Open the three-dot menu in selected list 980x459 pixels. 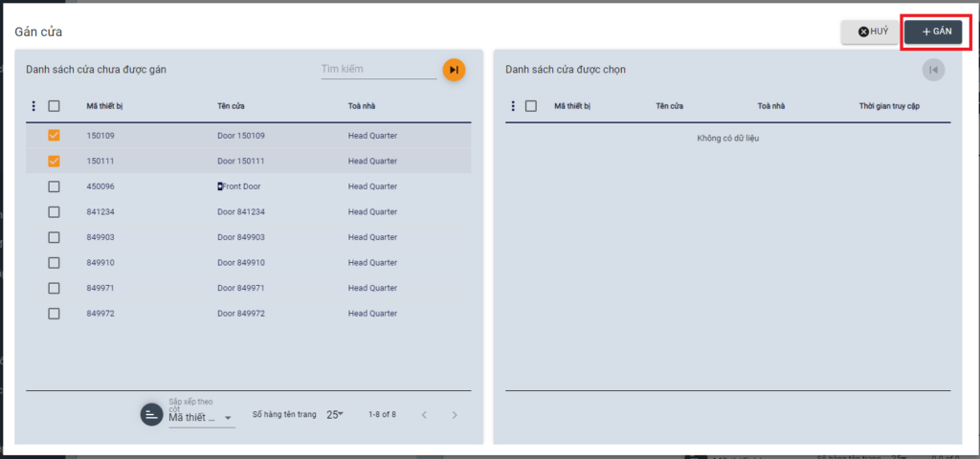tap(512, 106)
